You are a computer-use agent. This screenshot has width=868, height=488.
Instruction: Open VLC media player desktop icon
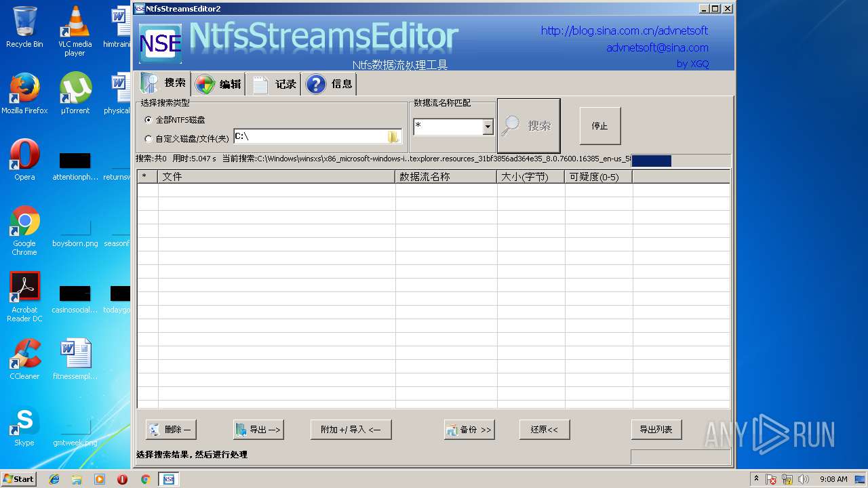pyautogui.click(x=75, y=31)
